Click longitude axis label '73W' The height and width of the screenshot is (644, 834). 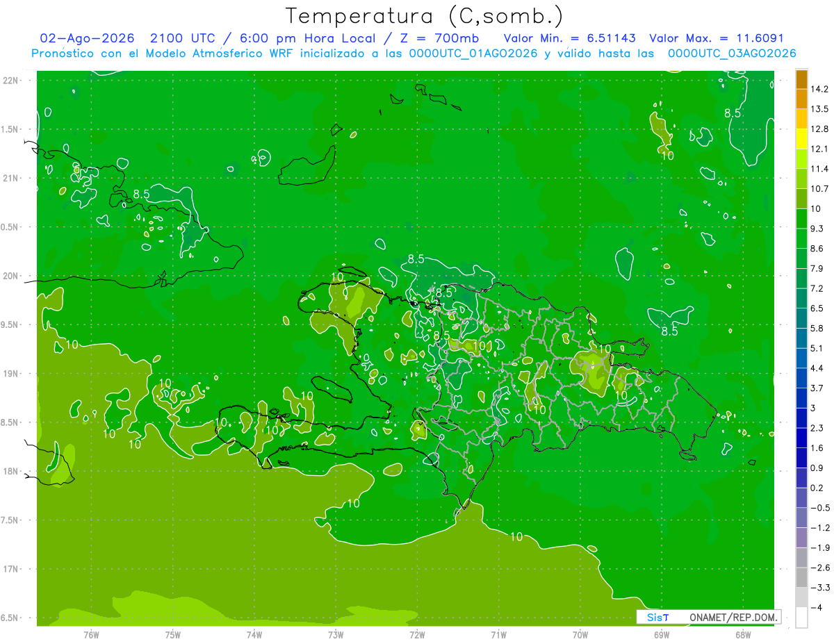(x=336, y=635)
